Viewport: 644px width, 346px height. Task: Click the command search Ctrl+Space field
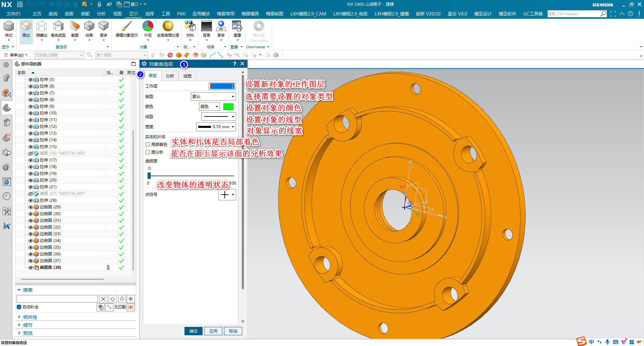[x=574, y=14]
